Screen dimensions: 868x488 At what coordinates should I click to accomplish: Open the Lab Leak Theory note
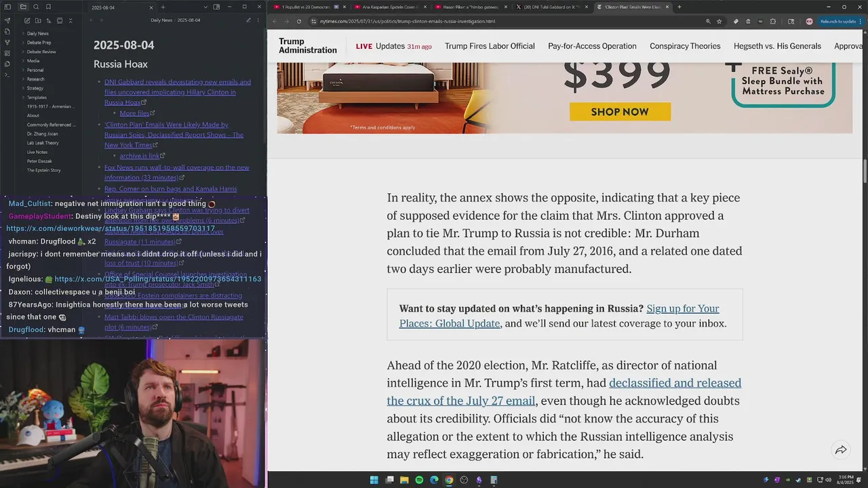click(43, 143)
